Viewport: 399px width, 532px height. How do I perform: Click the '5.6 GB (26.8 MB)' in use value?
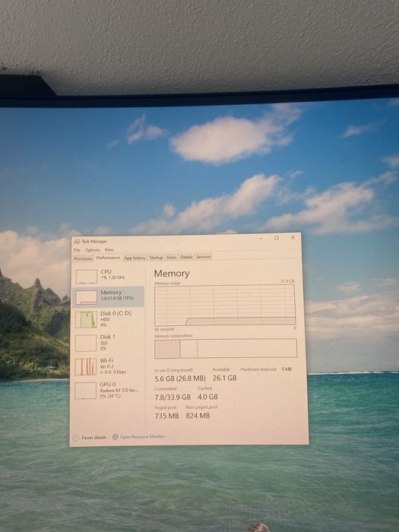180,378
